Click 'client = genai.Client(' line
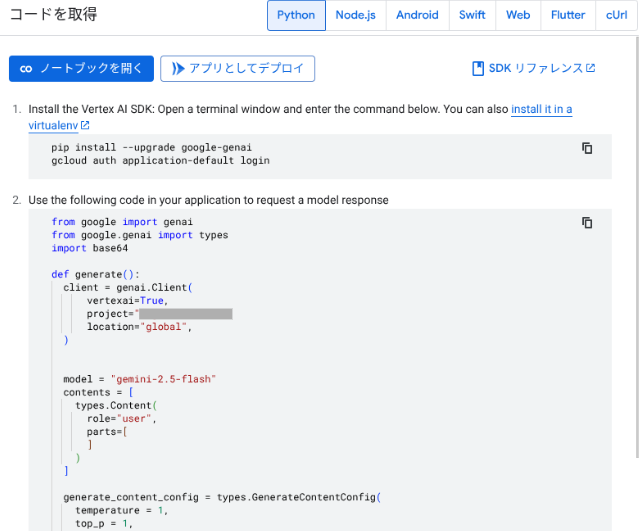The height and width of the screenshot is (531, 642). [128, 287]
